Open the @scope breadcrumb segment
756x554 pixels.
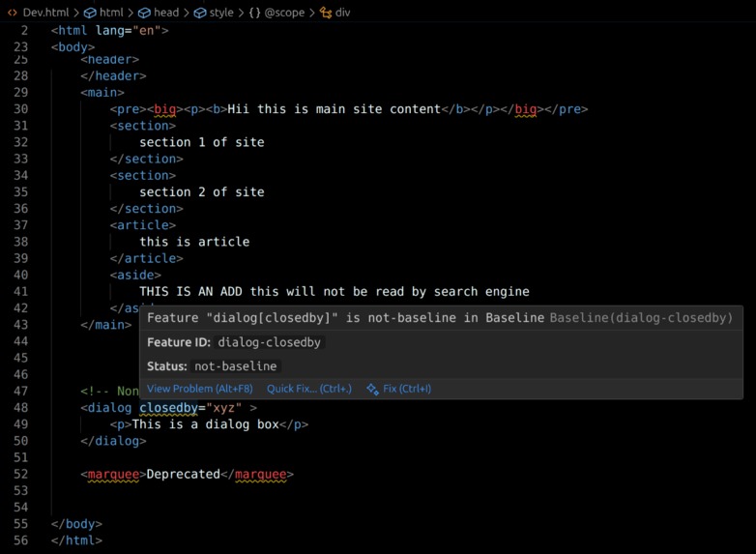click(x=284, y=13)
